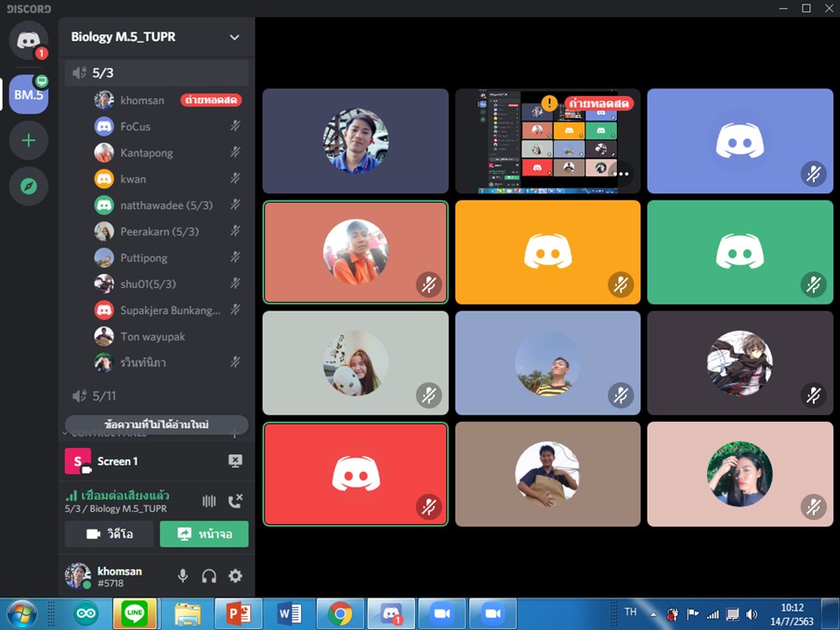Open Arduino from taskbar
This screenshot has width=840, height=630.
point(87,614)
